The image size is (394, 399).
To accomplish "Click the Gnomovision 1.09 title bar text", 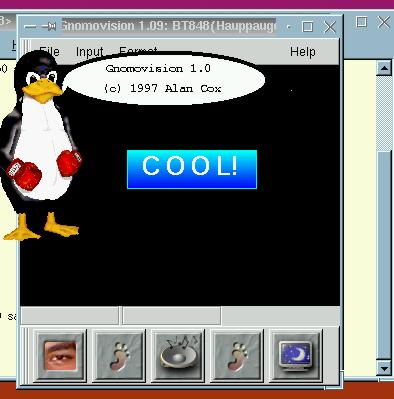I will click(169, 26).
